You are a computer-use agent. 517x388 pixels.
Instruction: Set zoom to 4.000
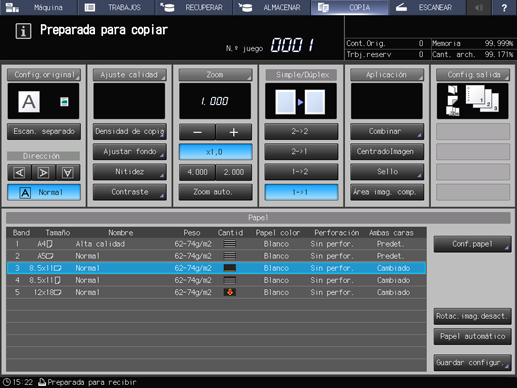click(197, 172)
